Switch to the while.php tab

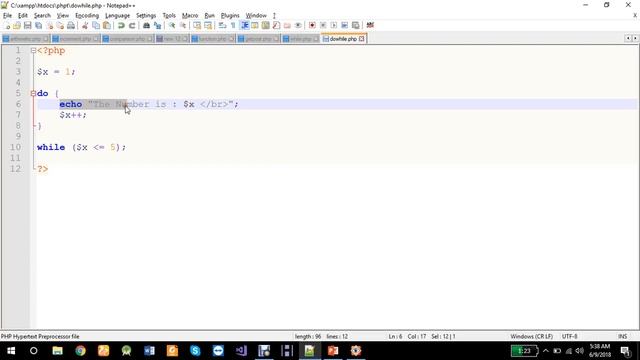click(300, 39)
